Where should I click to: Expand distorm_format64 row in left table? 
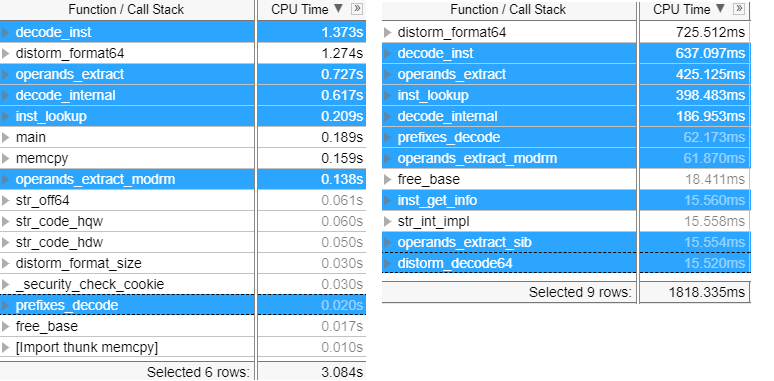click(5, 53)
